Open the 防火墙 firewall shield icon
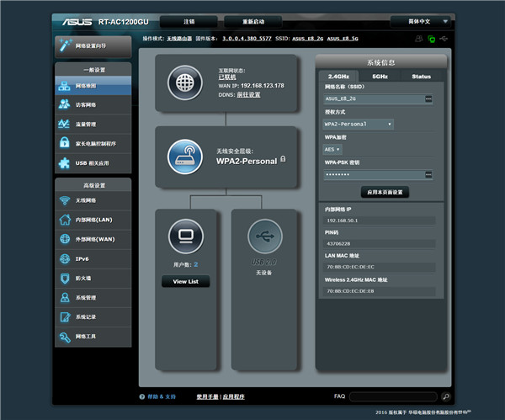Image resolution: width=505 pixels, height=420 pixels. pos(65,279)
